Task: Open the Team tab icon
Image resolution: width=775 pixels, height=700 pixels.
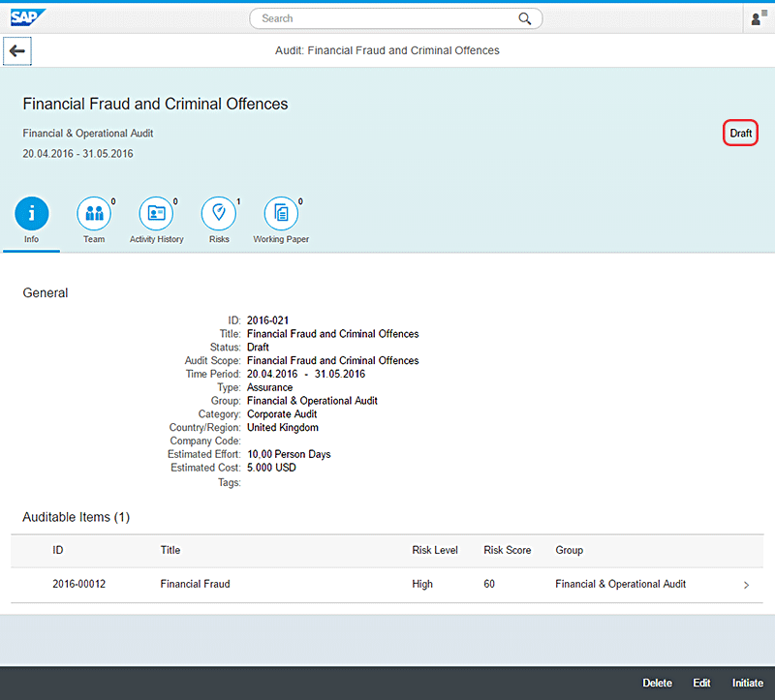Action: point(93,213)
